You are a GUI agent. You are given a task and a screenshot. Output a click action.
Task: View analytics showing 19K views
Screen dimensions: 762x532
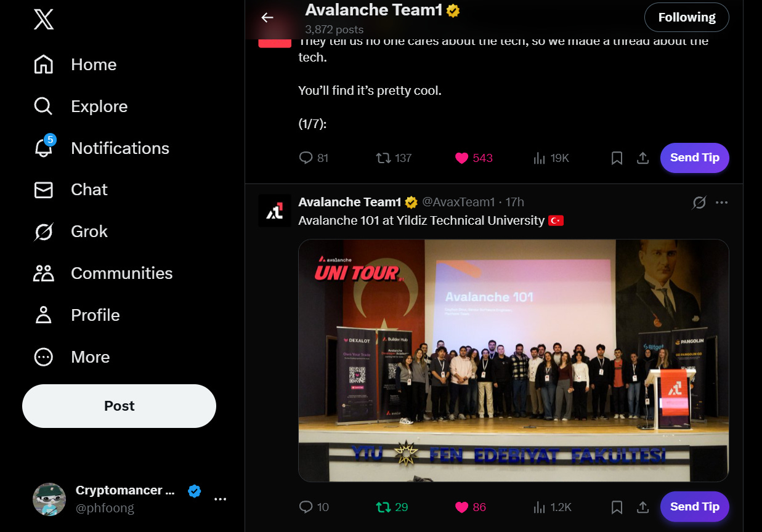pyautogui.click(x=551, y=158)
